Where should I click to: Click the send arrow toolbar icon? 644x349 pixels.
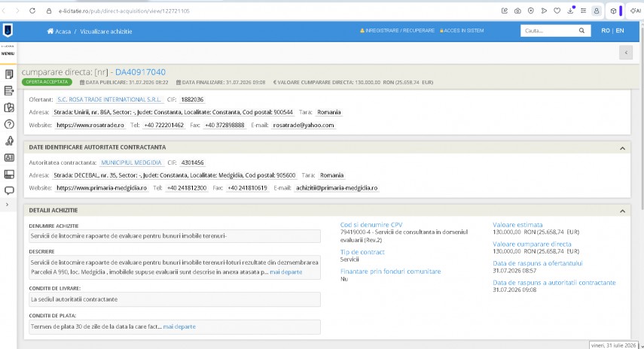coord(544,11)
